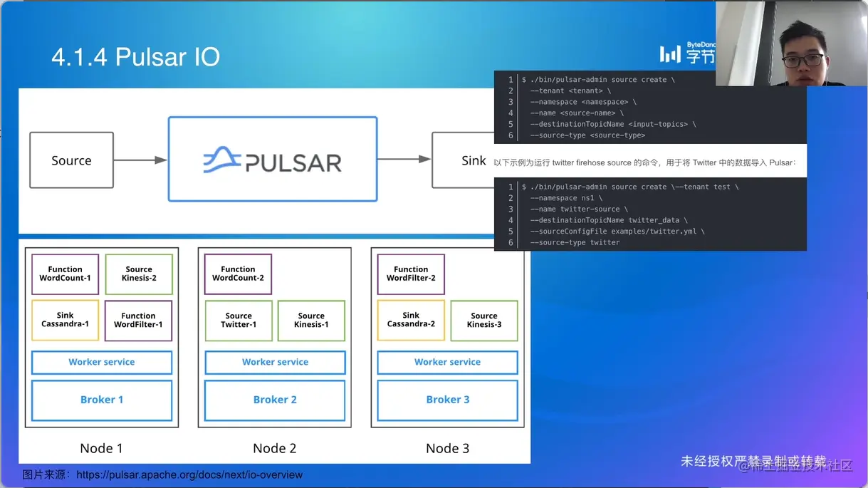
Task: Select the 'Sink Cassandra-1' box
Action: [x=65, y=320]
